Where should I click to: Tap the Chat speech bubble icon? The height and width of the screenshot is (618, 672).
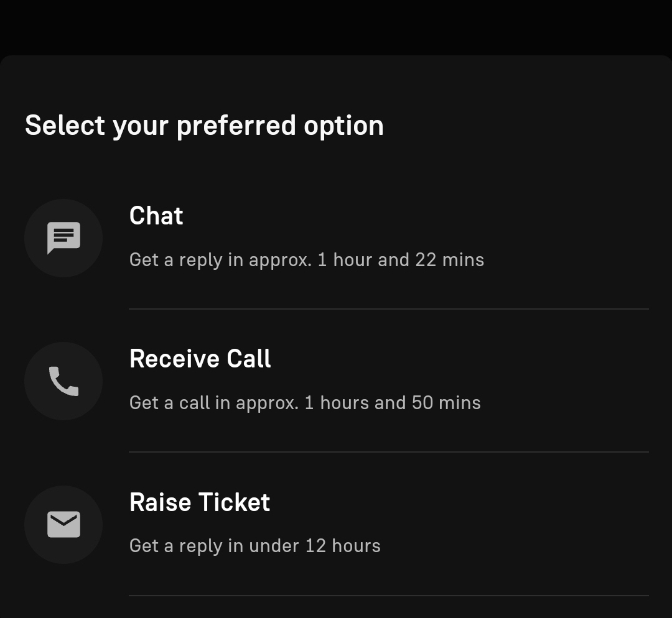[x=63, y=238]
